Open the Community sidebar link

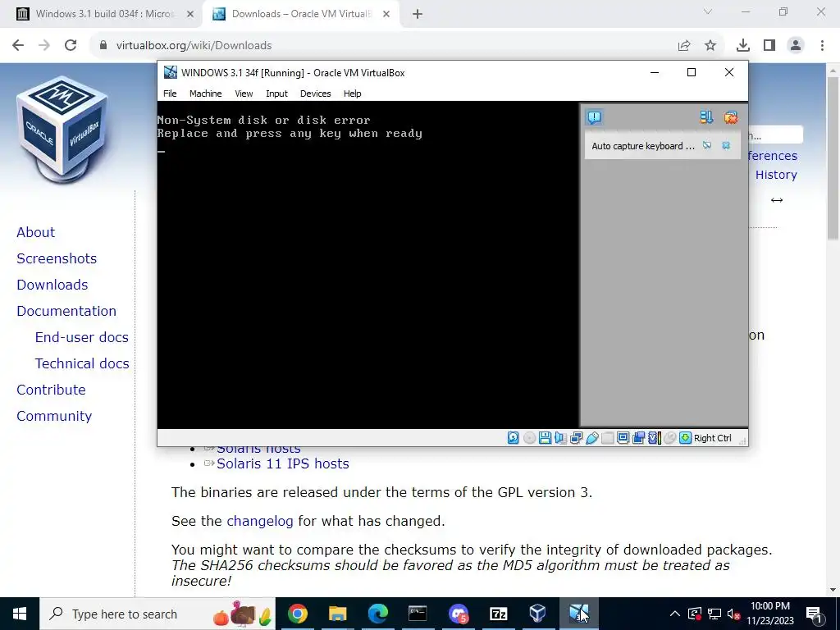tap(54, 416)
